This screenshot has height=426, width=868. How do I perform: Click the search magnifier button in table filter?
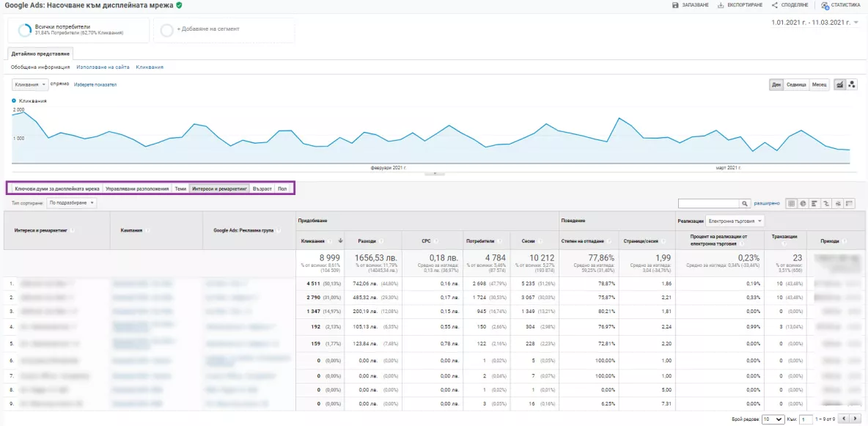point(745,203)
